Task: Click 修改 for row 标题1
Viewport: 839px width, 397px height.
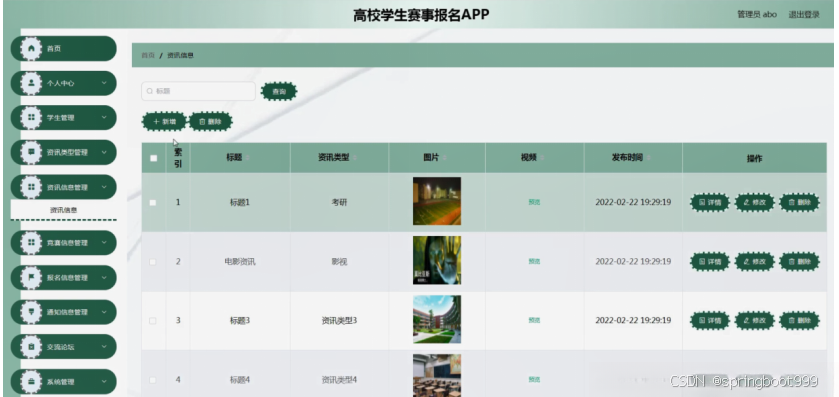Action: [x=754, y=203]
